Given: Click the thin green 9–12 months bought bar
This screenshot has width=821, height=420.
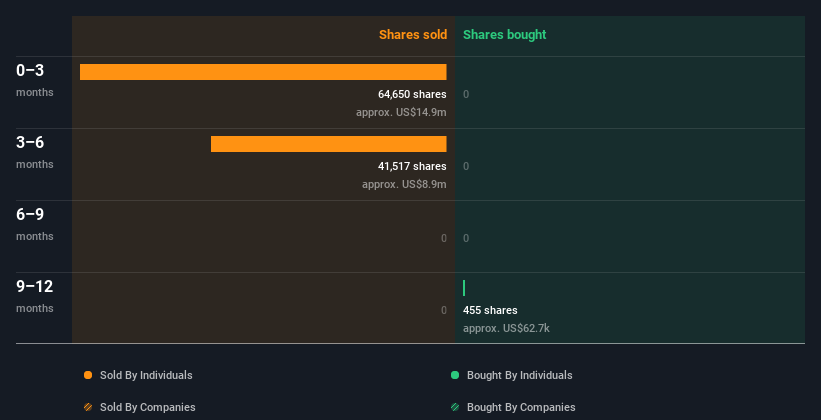Looking at the screenshot, I should pyautogui.click(x=464, y=288).
